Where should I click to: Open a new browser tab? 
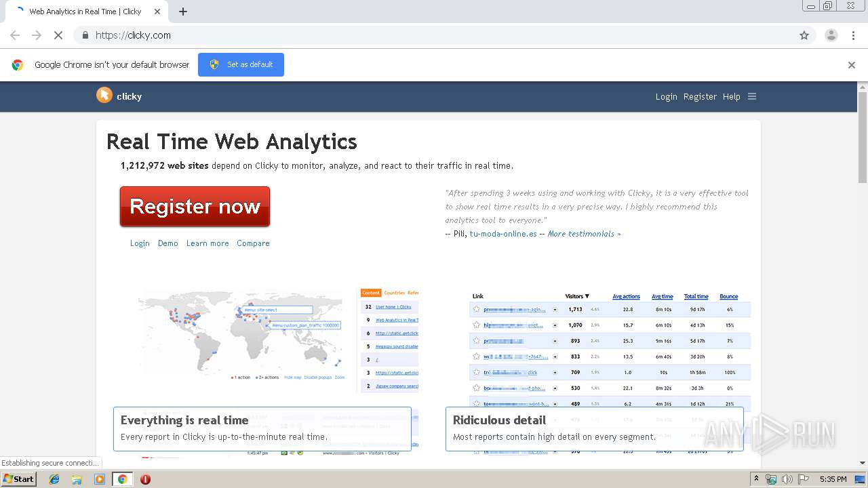(182, 12)
